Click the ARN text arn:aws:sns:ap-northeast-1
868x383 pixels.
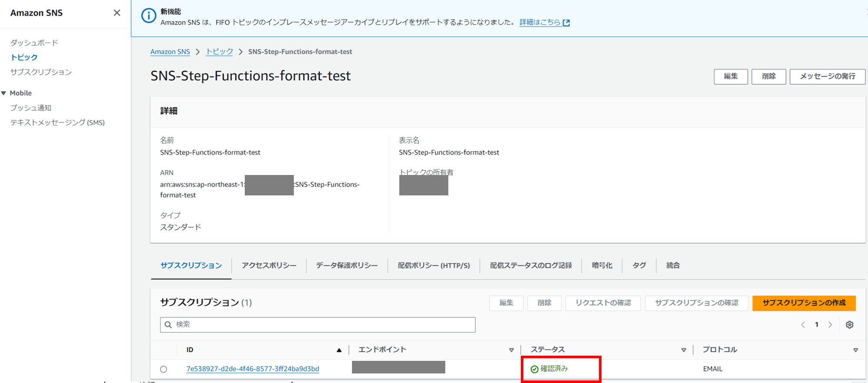202,185
